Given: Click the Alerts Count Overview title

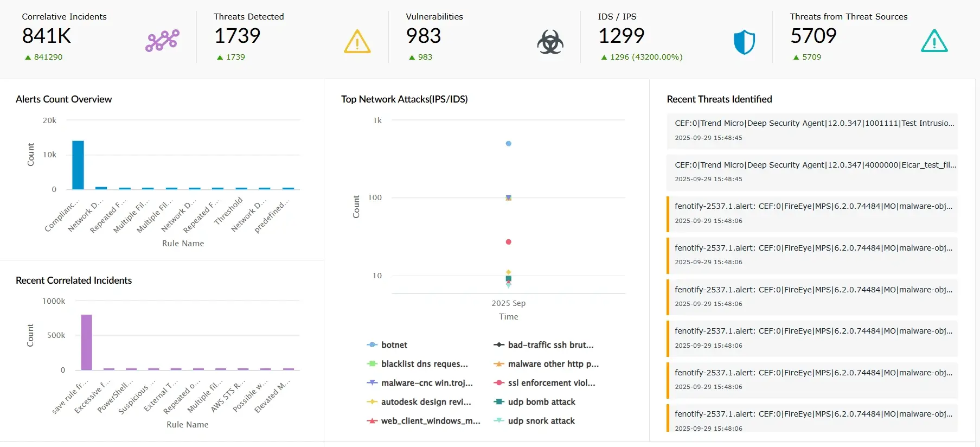Looking at the screenshot, I should 63,99.
